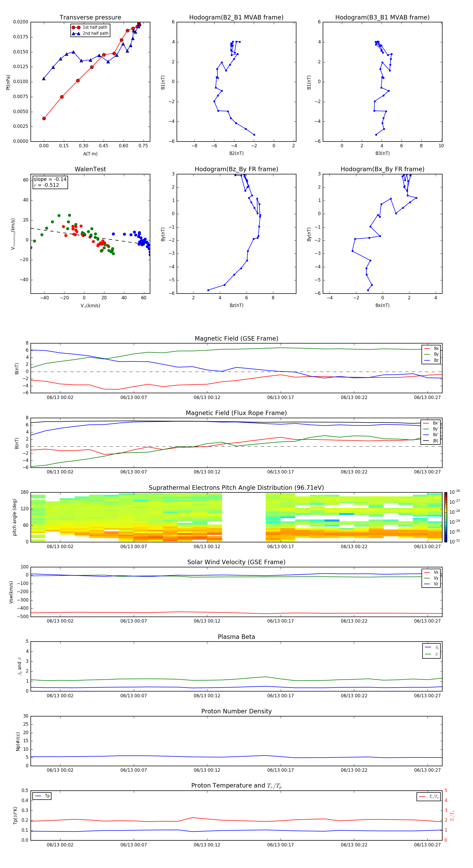Screen dimensions: 473x868
Task: Click the Suprathermal Electrons Pitch Angle Distribution title
Action: pos(236,488)
